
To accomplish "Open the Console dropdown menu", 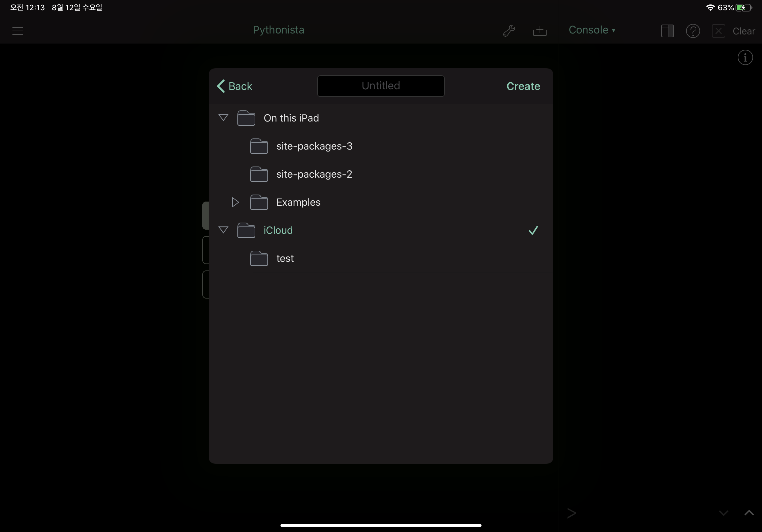I will tap(592, 30).
